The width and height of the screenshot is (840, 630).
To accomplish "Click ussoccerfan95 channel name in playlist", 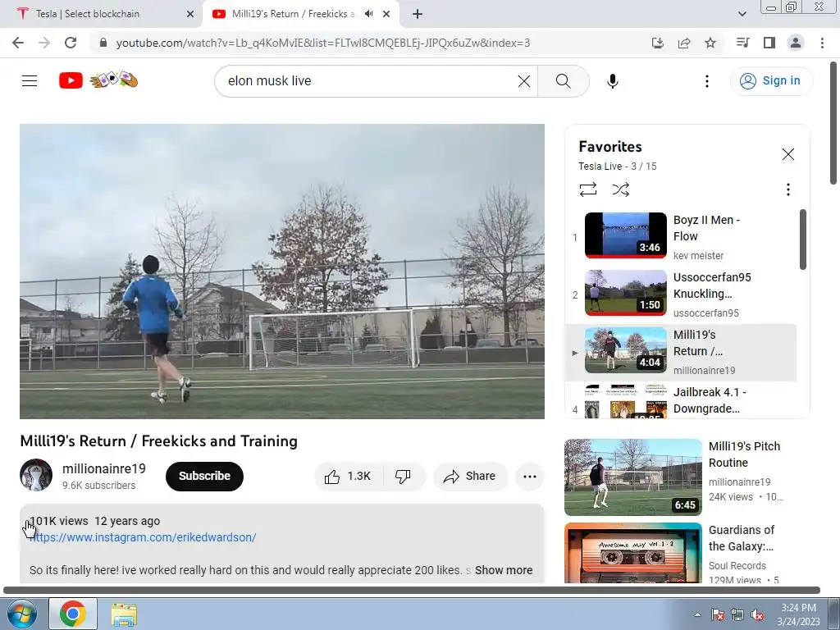I will 705,313.
